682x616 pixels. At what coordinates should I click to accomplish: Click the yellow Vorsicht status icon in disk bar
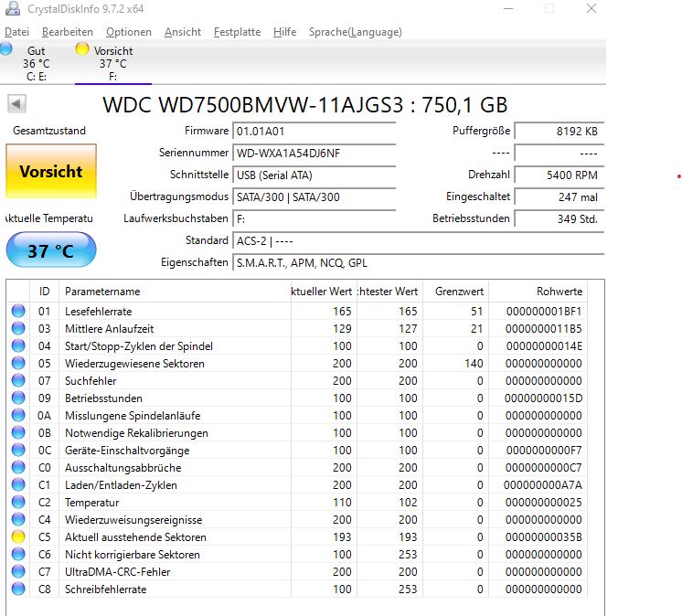click(x=81, y=49)
